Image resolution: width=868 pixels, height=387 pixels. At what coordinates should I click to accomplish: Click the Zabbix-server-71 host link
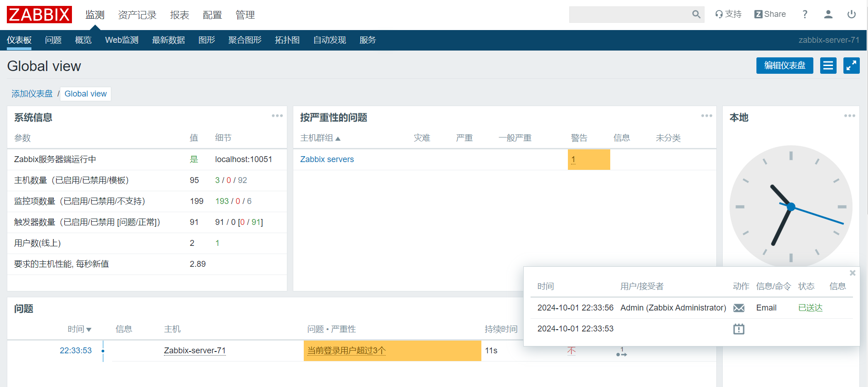(x=195, y=351)
